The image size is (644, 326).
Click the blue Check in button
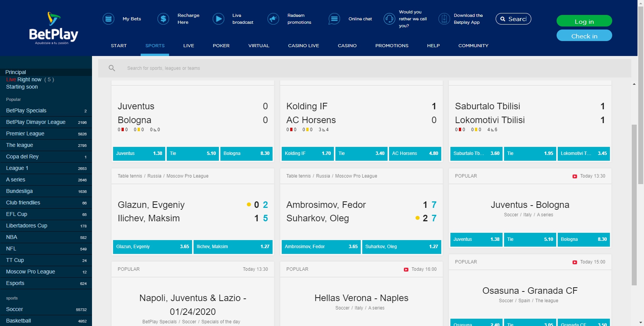(584, 36)
